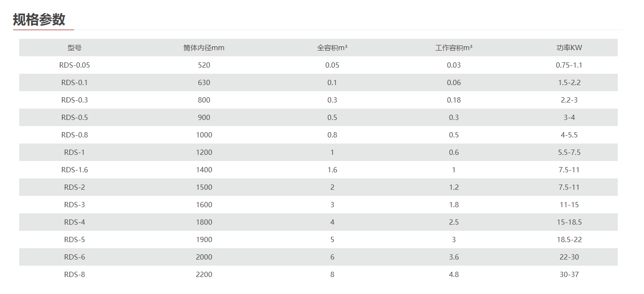Viewport: 644px width, 294px height.
Task: Select the RDS-0.05 model cell
Action: click(x=75, y=65)
